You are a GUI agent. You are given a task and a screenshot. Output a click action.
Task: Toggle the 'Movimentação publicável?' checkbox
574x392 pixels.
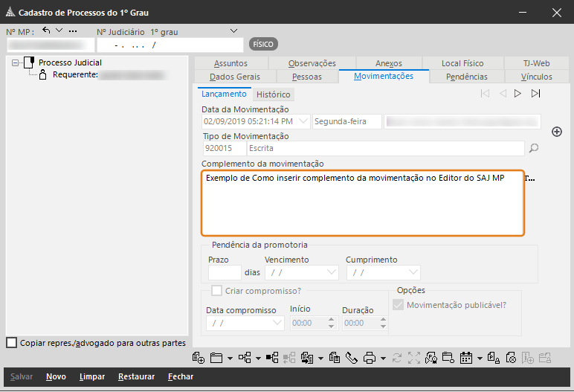coord(398,305)
